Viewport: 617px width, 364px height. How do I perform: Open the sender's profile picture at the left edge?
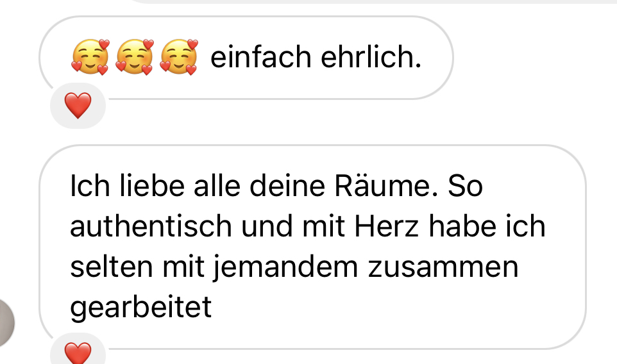point(6,323)
